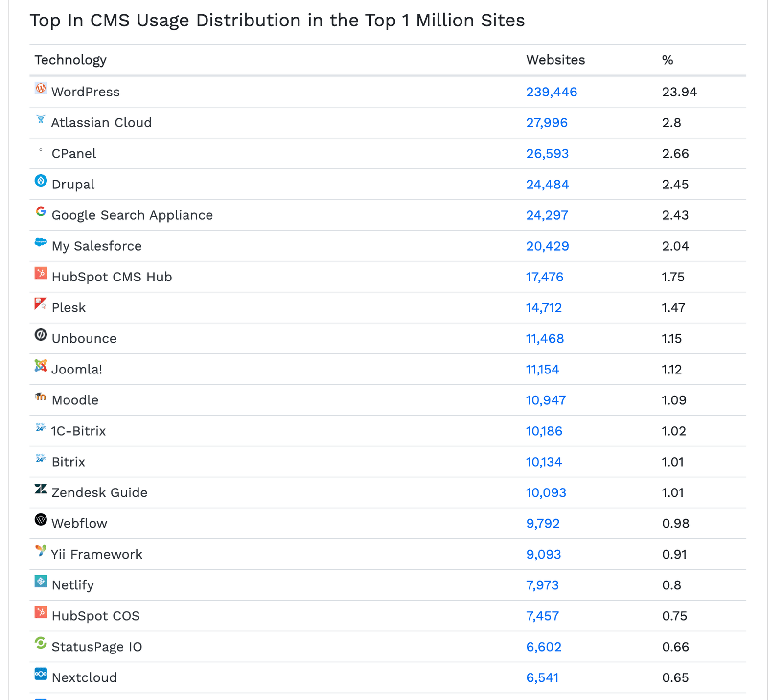Click the Zendesk Guide logo icon

click(41, 490)
